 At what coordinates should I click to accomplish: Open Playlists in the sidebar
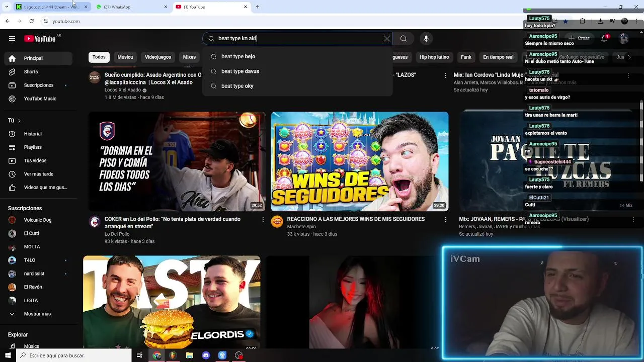point(38,147)
